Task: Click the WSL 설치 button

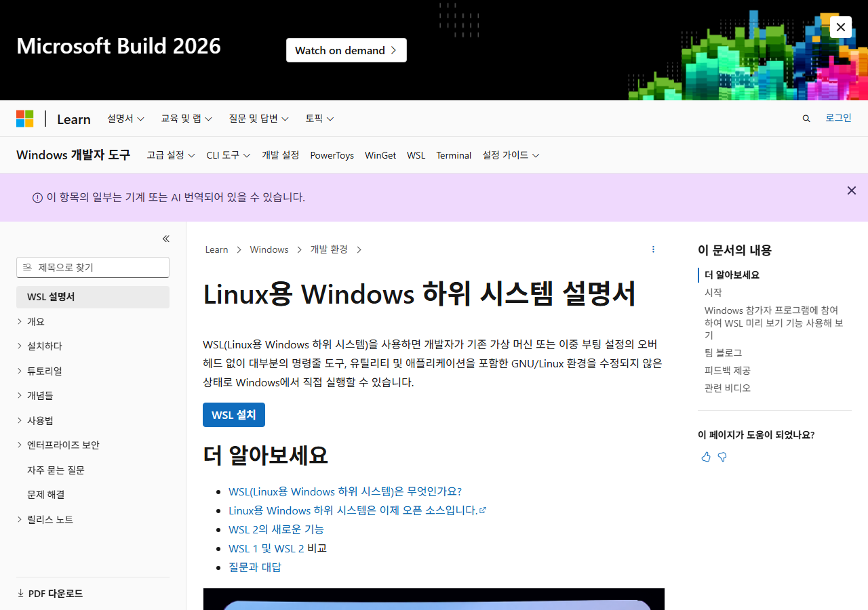Action: (234, 415)
